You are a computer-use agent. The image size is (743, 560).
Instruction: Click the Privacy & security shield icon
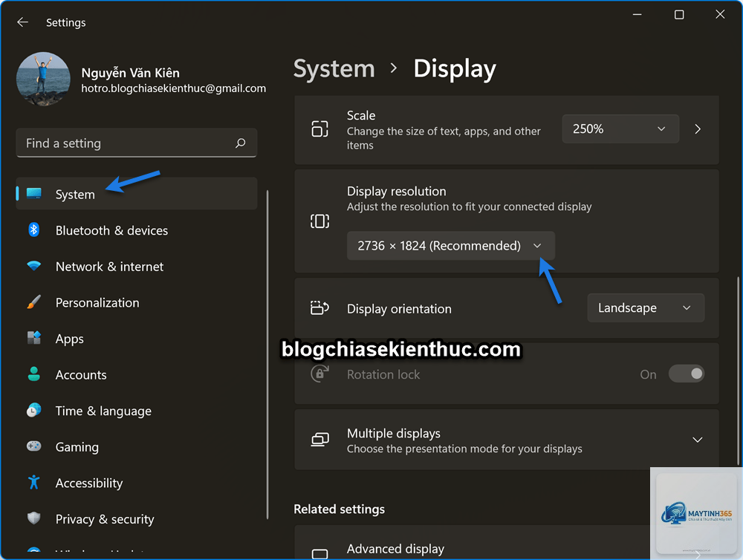click(33, 518)
